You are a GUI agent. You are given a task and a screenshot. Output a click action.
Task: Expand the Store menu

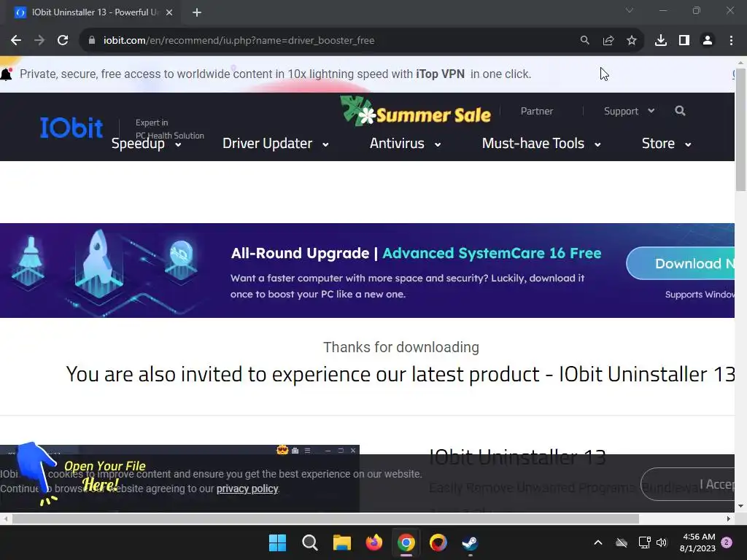(666, 144)
